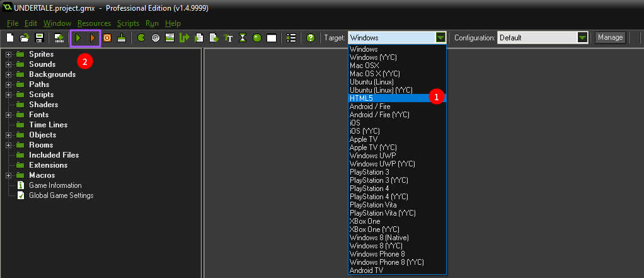Image resolution: width=644 pixels, height=278 pixels.
Task: Expand the Macros folder
Action: [8, 175]
